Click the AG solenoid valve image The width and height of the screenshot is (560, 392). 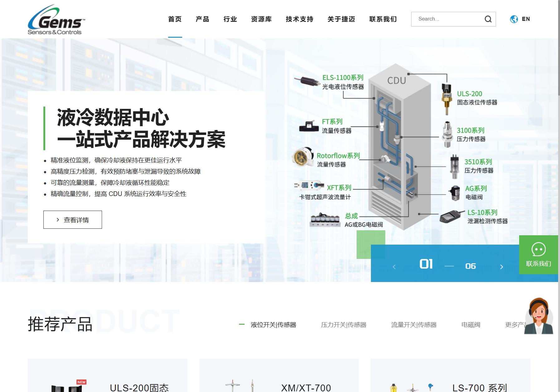pos(455,193)
